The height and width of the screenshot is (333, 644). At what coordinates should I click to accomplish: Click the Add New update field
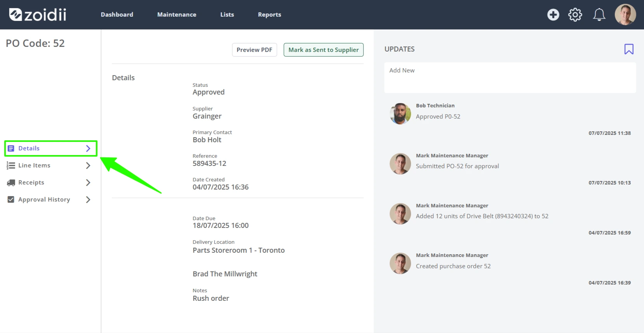pos(510,78)
